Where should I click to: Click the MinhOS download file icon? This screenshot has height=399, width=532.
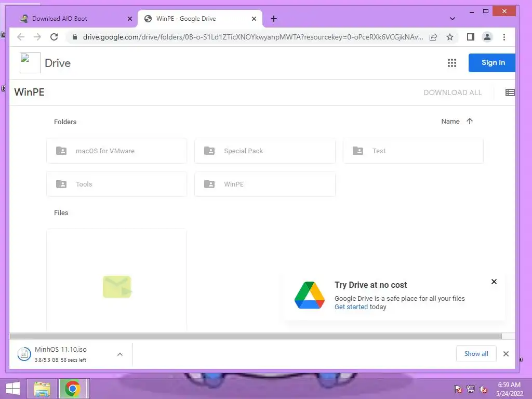click(24, 354)
